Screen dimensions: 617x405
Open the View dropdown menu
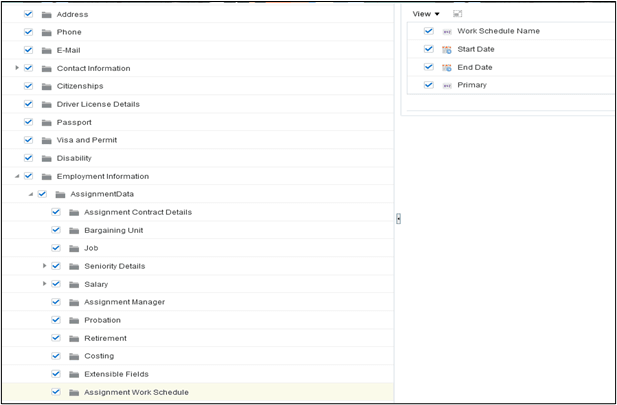[426, 14]
